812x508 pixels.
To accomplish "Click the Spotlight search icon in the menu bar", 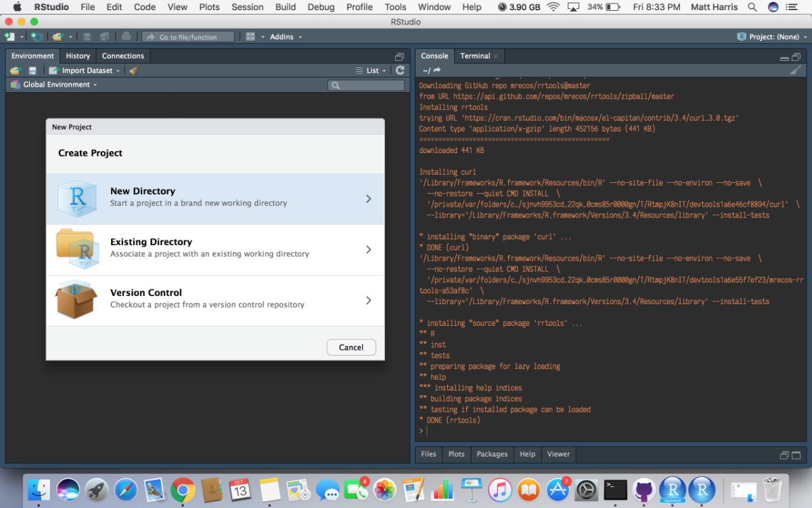I will click(x=752, y=7).
